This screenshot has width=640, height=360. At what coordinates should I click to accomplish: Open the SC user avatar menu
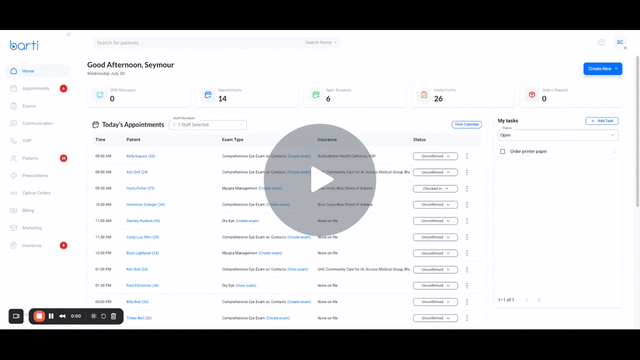coord(620,42)
